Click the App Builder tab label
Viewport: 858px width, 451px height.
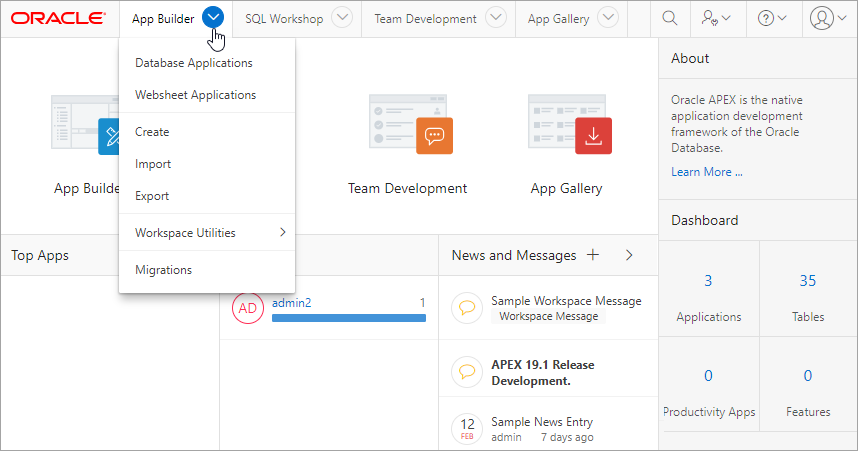(x=163, y=19)
